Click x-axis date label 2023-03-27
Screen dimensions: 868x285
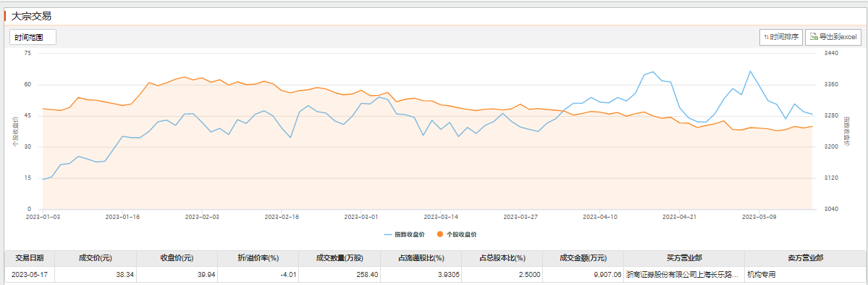[x=521, y=218]
